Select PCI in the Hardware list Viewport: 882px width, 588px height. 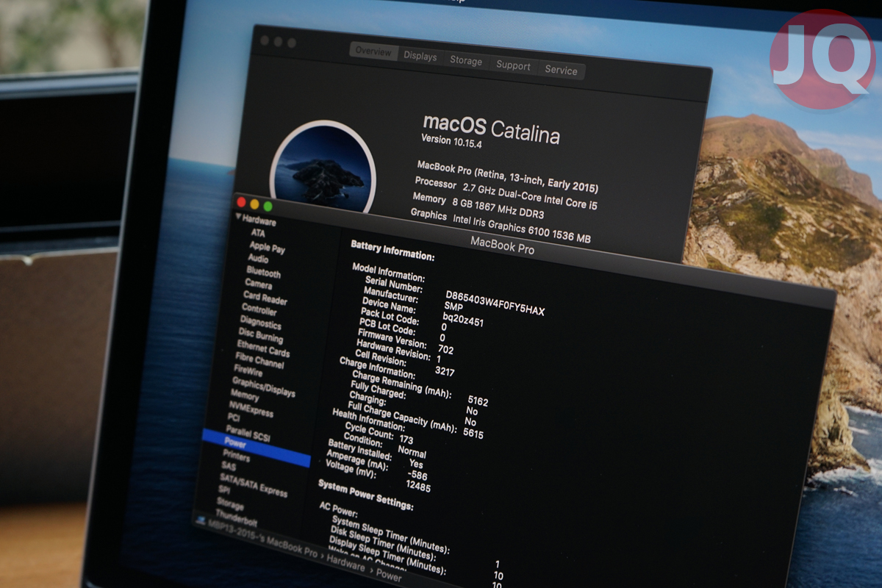coord(234,417)
